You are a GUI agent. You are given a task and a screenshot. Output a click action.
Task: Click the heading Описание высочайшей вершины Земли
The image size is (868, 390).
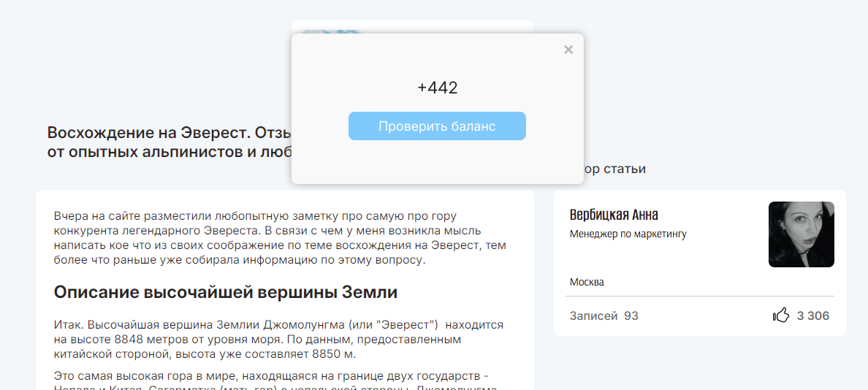pos(226,292)
